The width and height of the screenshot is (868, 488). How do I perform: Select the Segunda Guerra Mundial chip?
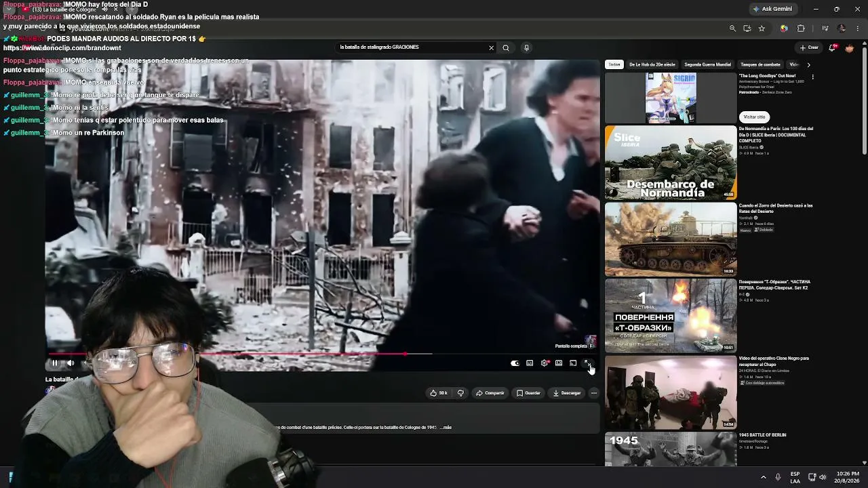(707, 64)
